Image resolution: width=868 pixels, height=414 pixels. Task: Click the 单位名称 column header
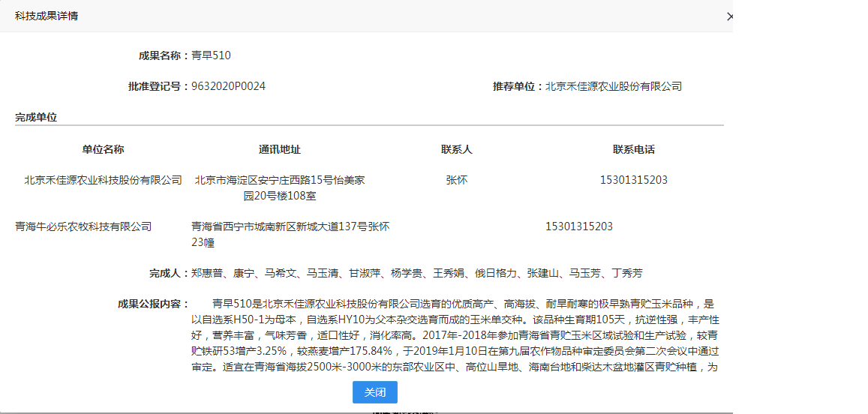pyautogui.click(x=103, y=149)
